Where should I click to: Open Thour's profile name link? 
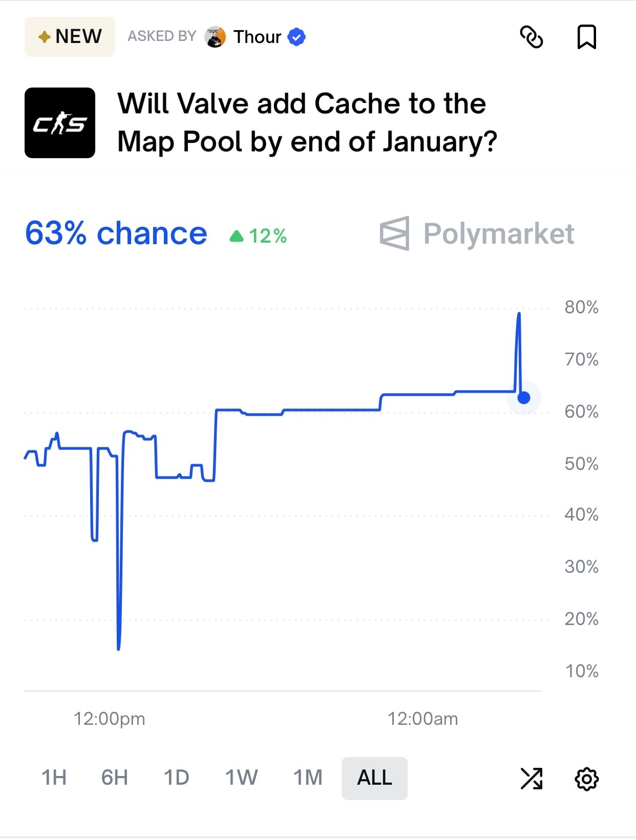(257, 37)
